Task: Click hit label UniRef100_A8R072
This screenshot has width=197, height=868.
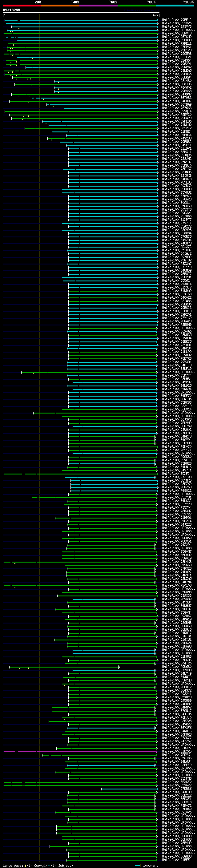Action: tap(177, 806)
